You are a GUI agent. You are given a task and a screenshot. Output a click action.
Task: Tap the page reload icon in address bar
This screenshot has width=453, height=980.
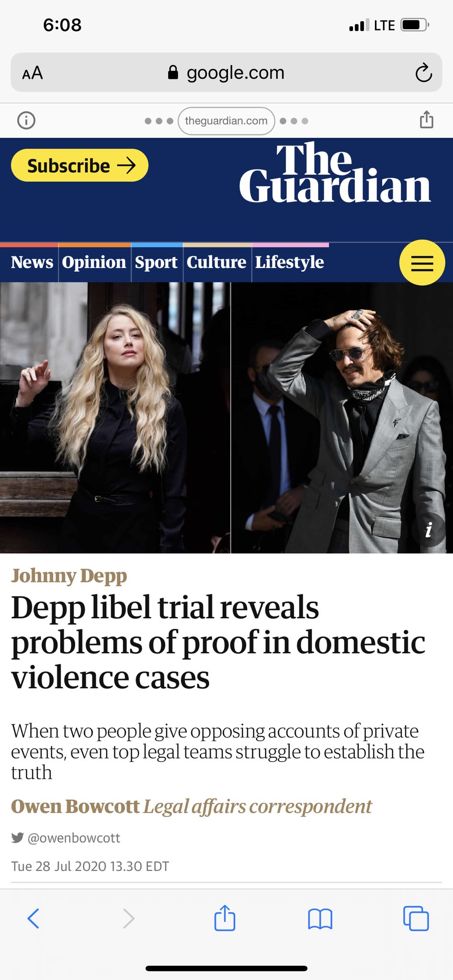pyautogui.click(x=423, y=73)
